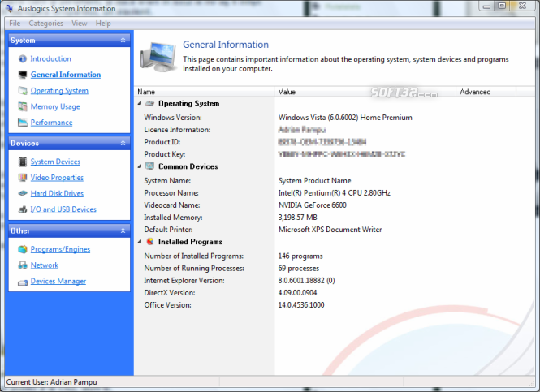
Task: Select the Windows Version row label
Action: click(x=173, y=118)
